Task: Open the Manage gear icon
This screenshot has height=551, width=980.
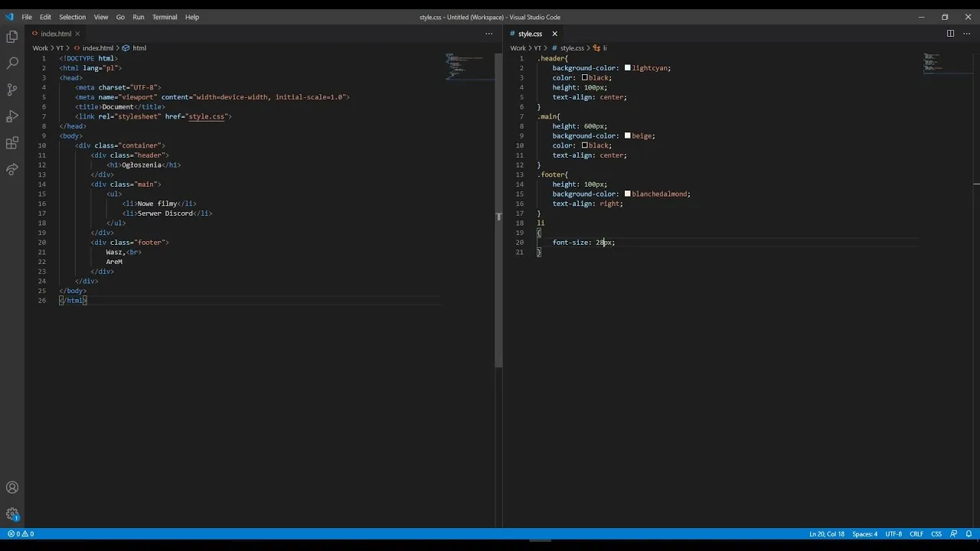Action: [12, 514]
